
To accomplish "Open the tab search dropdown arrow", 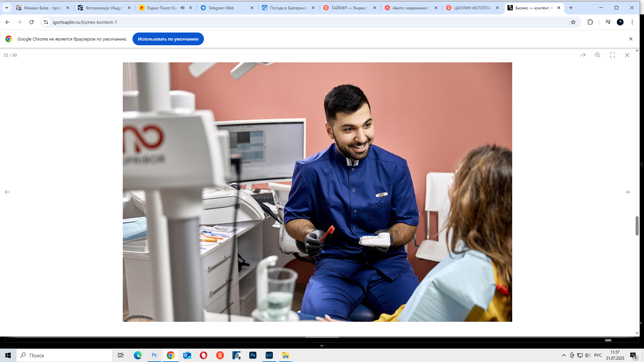I will pyautogui.click(x=7, y=8).
